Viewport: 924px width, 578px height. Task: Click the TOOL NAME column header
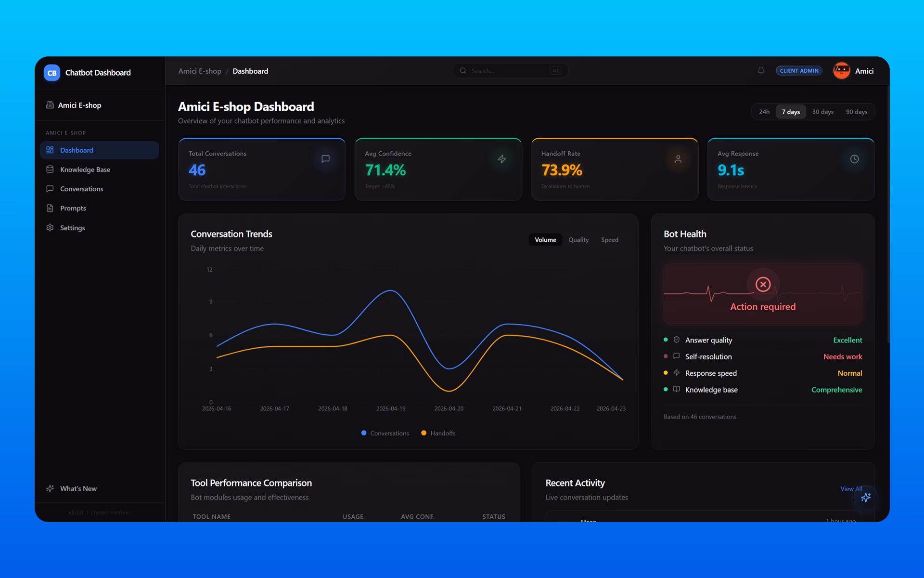(x=212, y=516)
